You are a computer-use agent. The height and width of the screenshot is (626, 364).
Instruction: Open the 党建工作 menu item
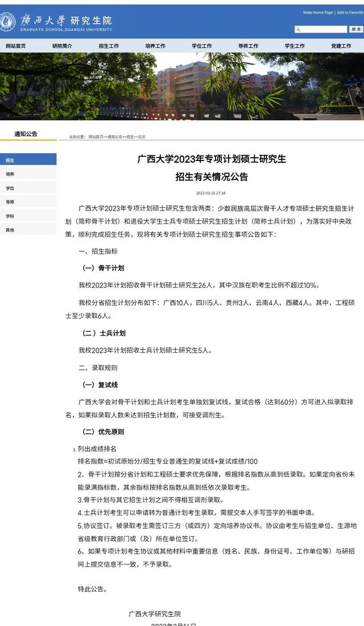pos(341,46)
